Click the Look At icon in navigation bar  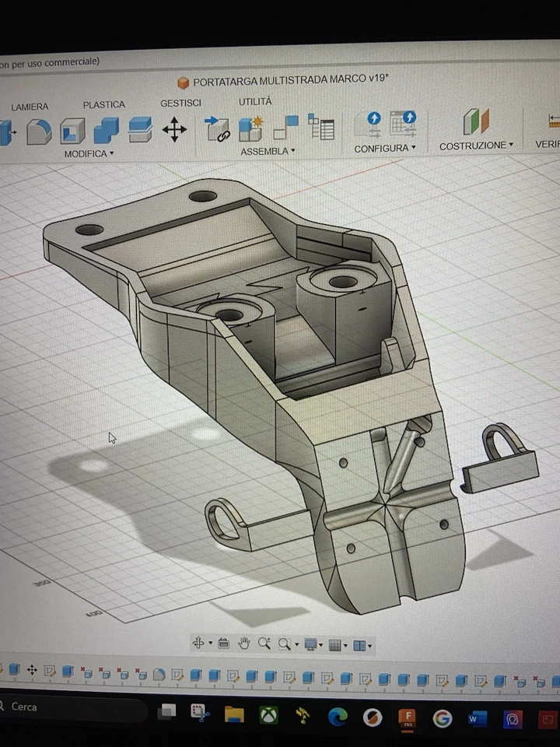coord(224,644)
